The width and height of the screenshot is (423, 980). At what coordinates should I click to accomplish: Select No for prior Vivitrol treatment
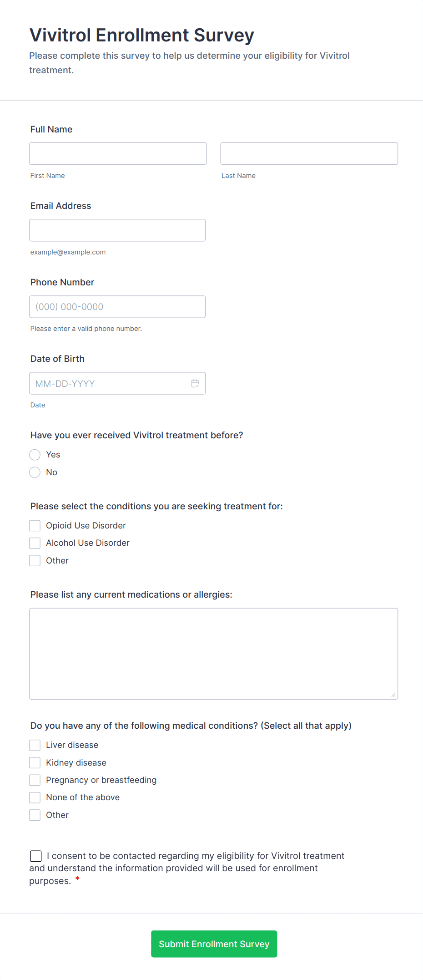tap(35, 472)
